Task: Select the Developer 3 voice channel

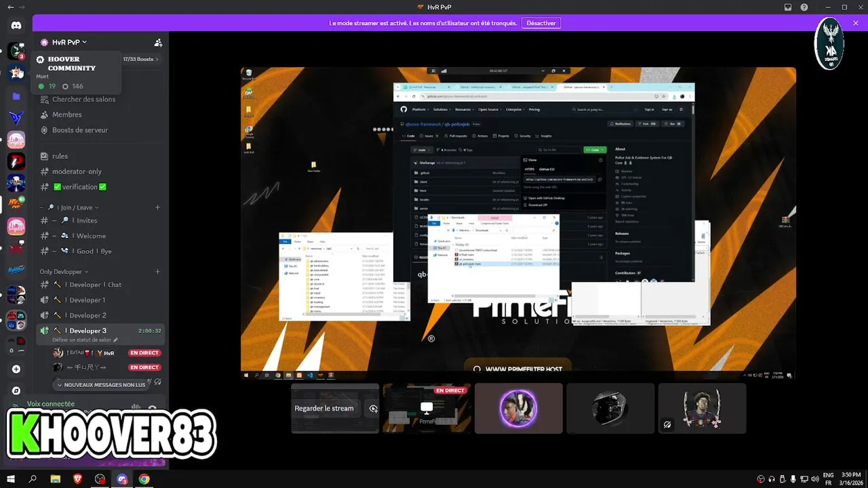Action: [x=100, y=331]
